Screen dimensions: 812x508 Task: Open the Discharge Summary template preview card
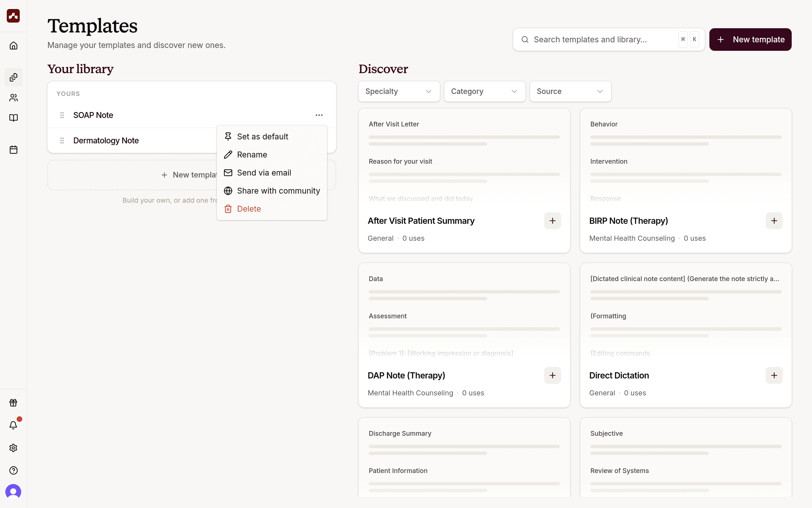click(x=464, y=457)
